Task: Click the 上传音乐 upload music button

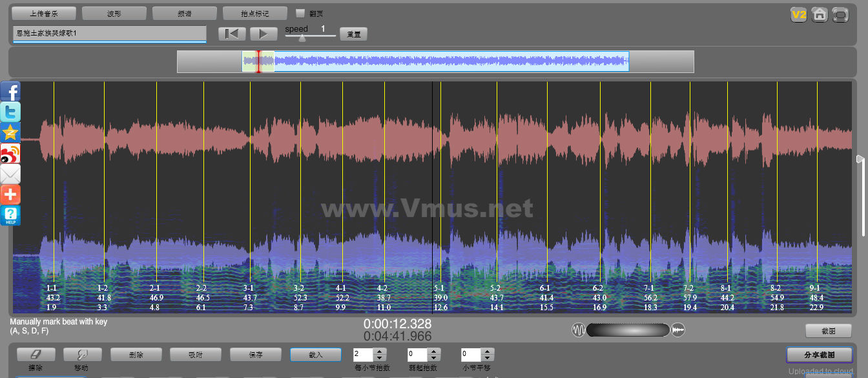Action: click(x=44, y=13)
